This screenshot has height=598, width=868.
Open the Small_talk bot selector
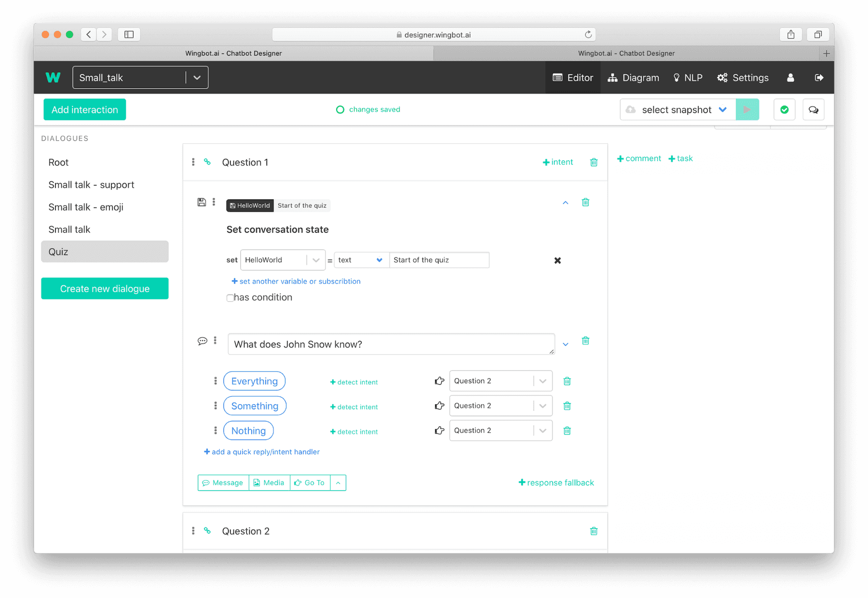click(x=197, y=77)
